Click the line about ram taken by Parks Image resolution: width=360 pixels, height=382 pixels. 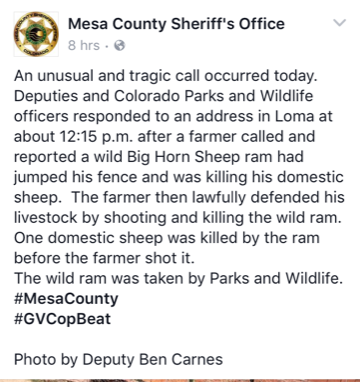coord(178,278)
